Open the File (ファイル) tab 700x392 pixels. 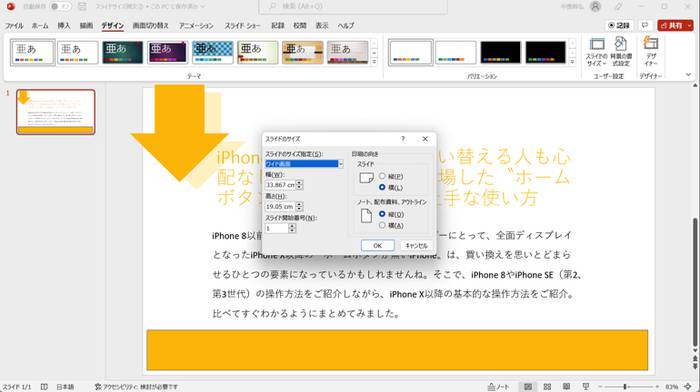click(14, 25)
